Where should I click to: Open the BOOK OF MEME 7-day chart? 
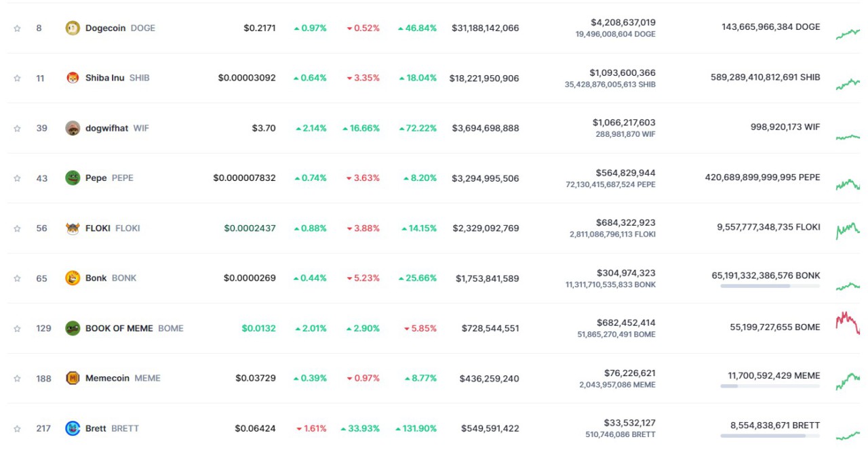(x=848, y=323)
